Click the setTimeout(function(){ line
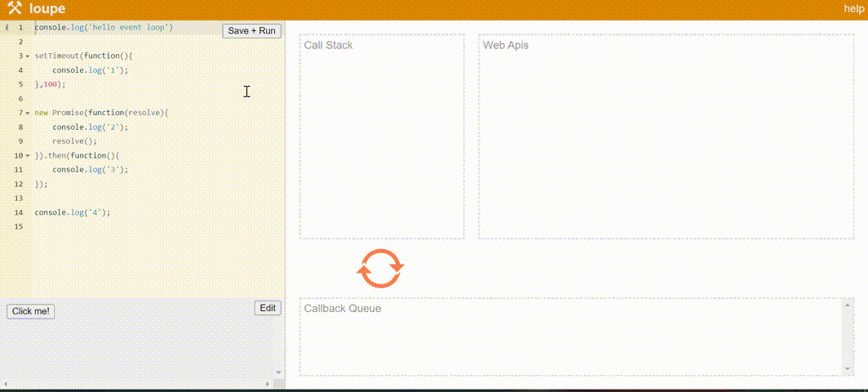The image size is (868, 392). [84, 56]
